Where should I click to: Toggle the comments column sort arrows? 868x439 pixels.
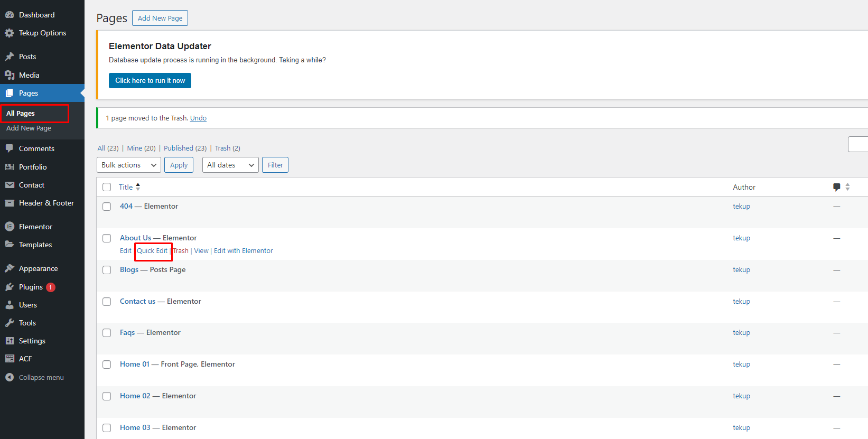[x=847, y=187]
